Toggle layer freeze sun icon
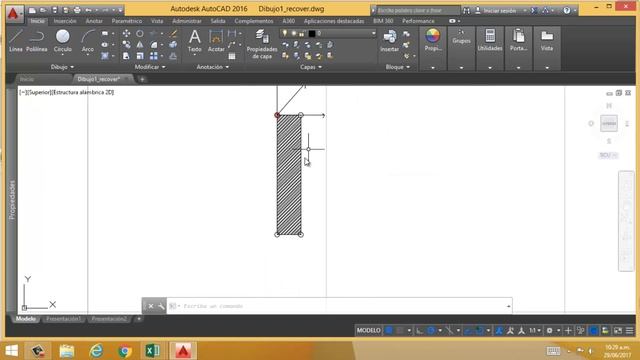640x360 pixels. pos(293,33)
